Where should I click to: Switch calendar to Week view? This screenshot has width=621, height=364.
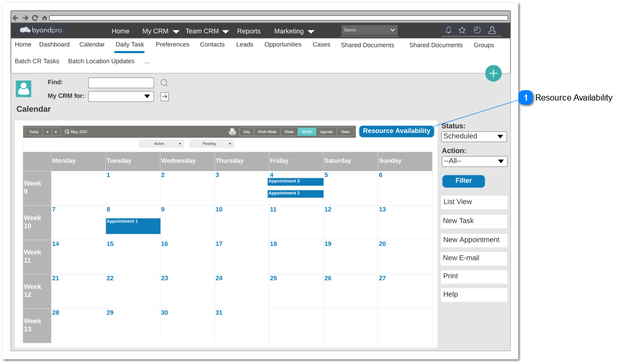click(289, 132)
